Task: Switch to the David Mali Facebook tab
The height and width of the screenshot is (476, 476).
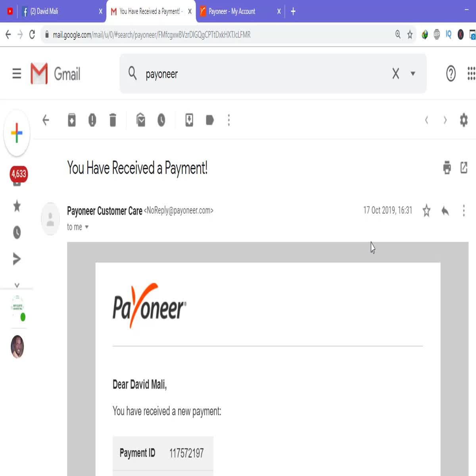Action: 59,12
